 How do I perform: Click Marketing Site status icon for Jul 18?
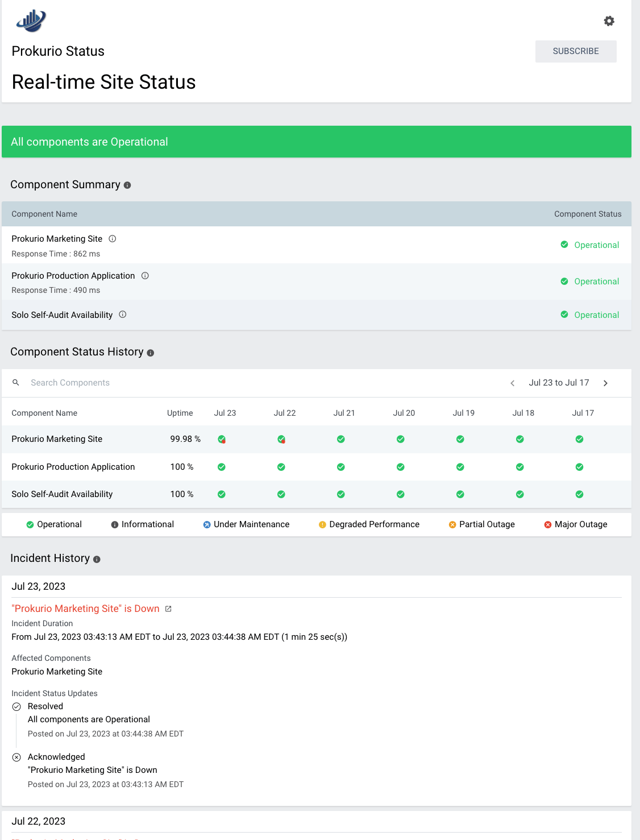pos(520,439)
